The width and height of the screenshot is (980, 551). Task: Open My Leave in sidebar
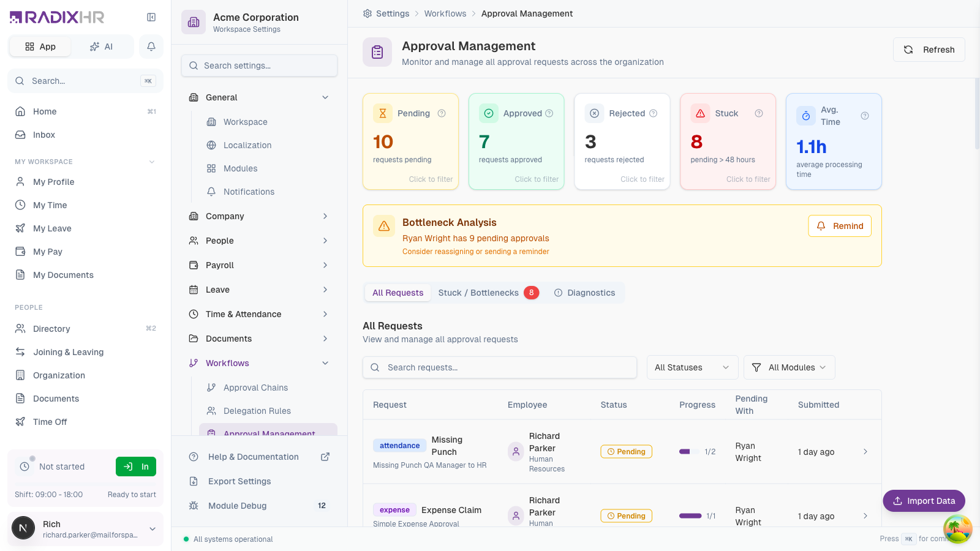pos(85,228)
